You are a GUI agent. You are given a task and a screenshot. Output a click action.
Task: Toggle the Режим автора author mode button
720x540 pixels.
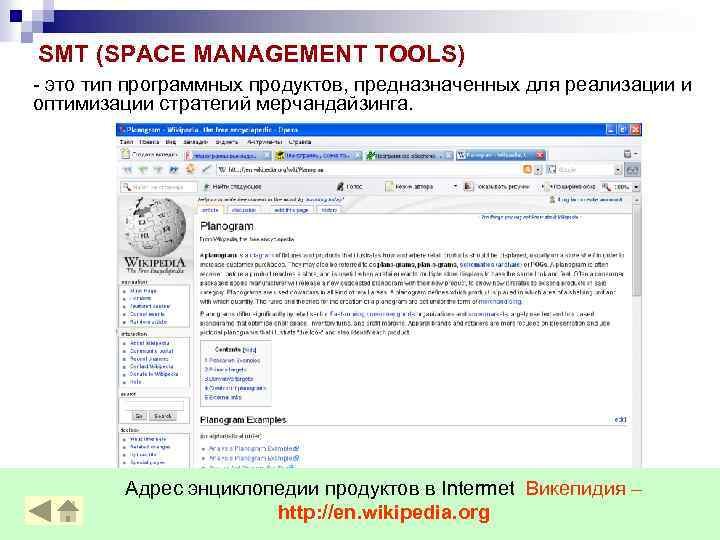(x=409, y=187)
